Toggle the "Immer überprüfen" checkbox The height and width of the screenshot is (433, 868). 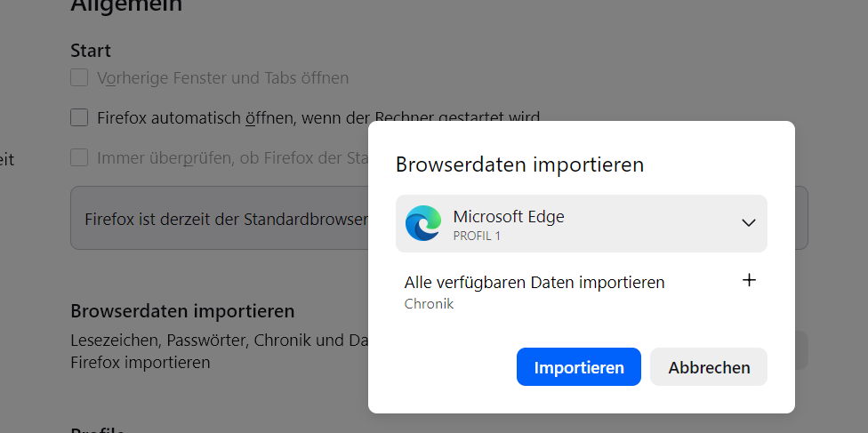pos(80,158)
